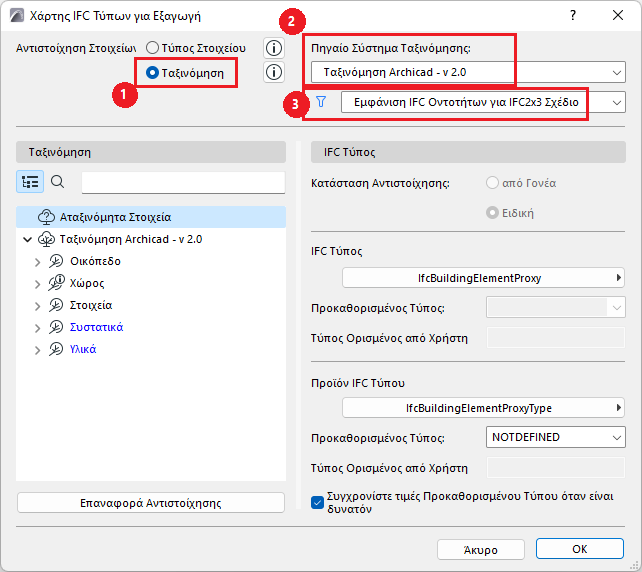Click the Χώρος branch icon
The width and height of the screenshot is (642, 572).
56,283
